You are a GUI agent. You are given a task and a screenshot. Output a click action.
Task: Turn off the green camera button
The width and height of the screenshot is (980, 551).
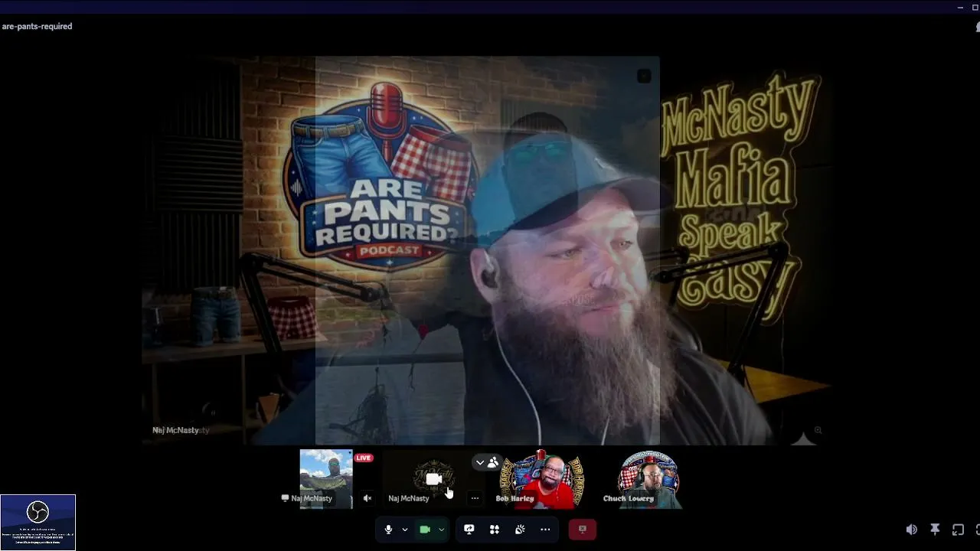point(425,530)
